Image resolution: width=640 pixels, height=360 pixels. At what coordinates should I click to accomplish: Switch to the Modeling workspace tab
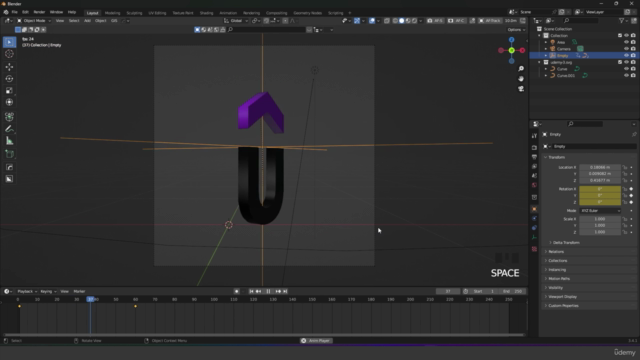point(112,13)
